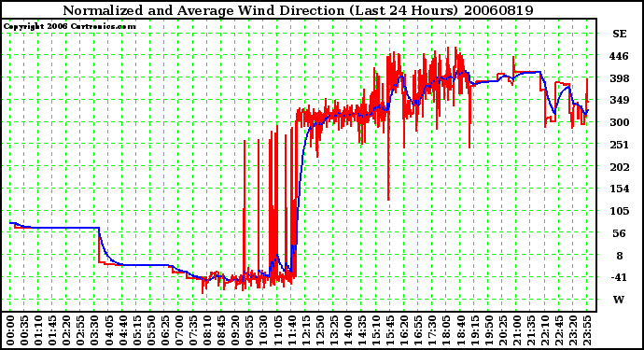644x350 pixels.
Task: Click the 11:05 time label
Action: (277, 330)
